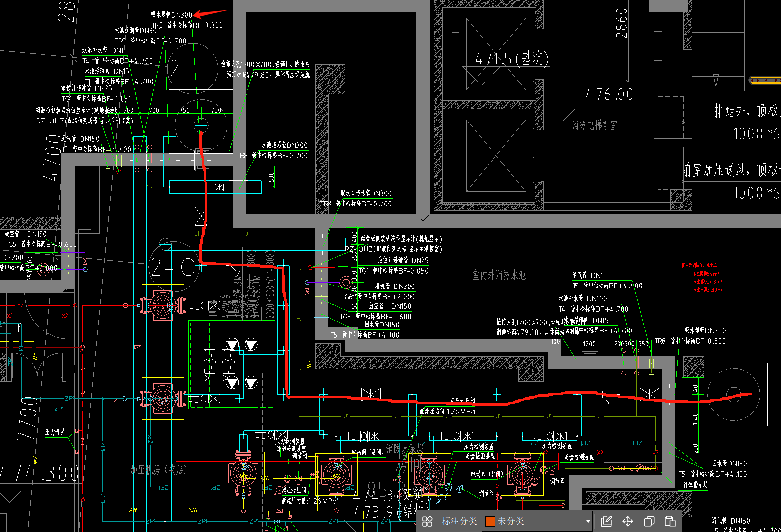Screen dimensions: 781x532
Task: Click the paste annotation icon
Action: (x=670, y=521)
